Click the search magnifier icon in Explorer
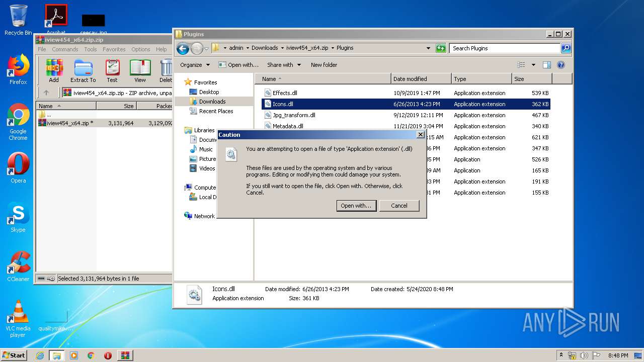The width and height of the screenshot is (644, 362). 566,48
